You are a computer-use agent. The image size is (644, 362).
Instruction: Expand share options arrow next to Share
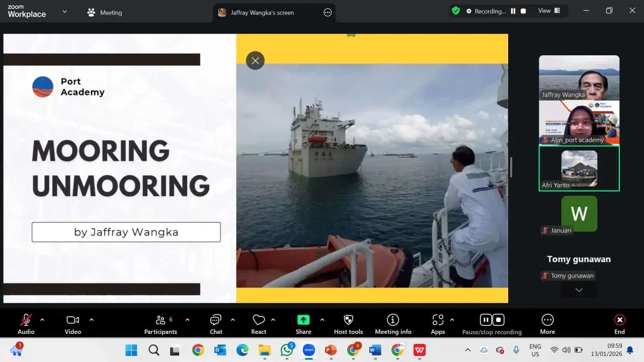coord(322,320)
